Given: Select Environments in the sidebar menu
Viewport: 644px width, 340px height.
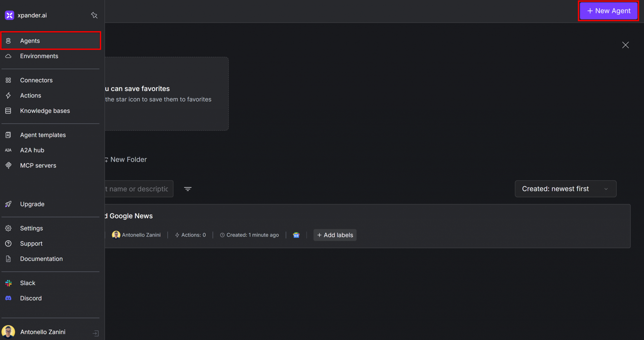Looking at the screenshot, I should [39, 56].
